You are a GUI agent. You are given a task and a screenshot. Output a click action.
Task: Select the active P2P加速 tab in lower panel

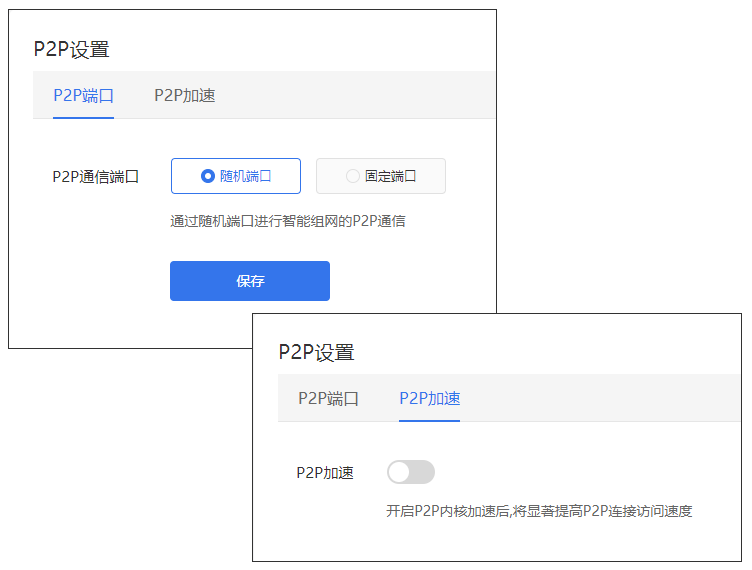(x=430, y=398)
